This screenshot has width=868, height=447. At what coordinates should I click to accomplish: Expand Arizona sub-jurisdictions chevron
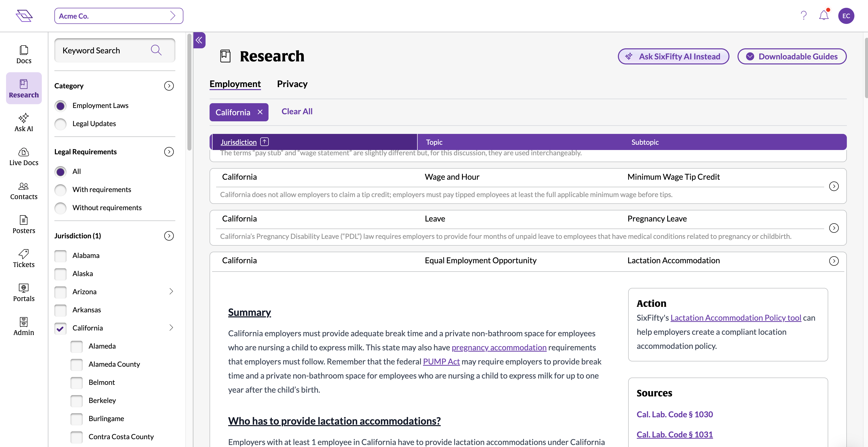coord(171,291)
